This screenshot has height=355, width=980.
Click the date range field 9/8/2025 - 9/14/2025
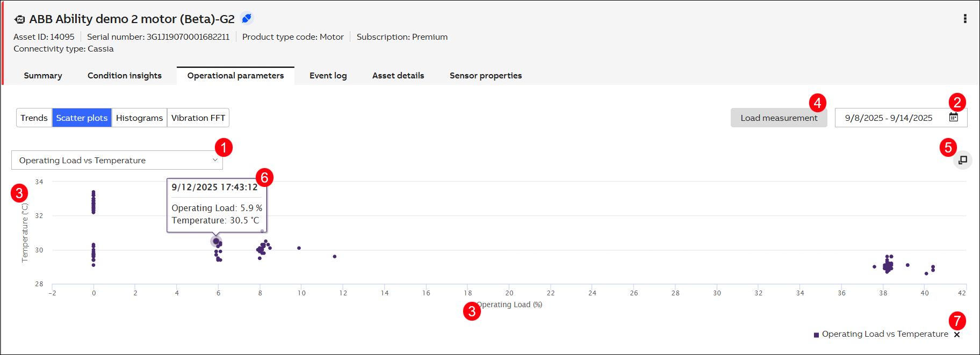click(889, 118)
